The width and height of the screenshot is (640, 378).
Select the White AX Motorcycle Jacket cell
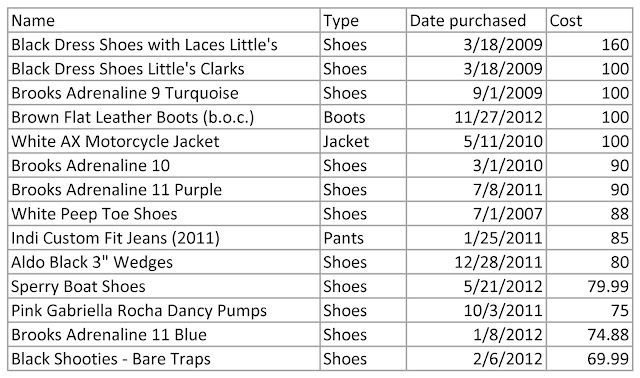(164, 141)
